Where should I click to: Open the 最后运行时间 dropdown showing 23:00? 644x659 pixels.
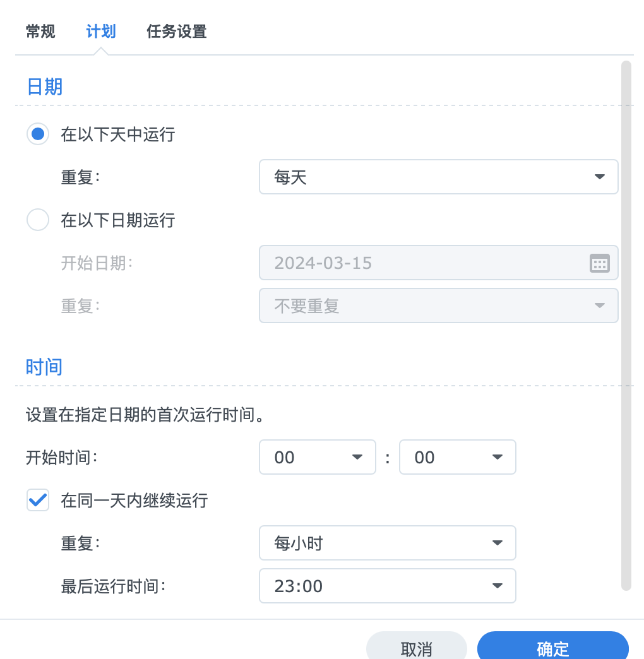(387, 586)
